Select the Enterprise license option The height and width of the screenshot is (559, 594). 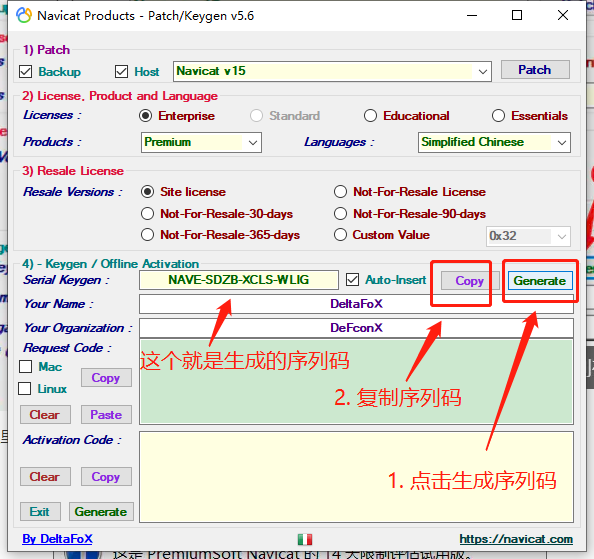pyautogui.click(x=145, y=116)
